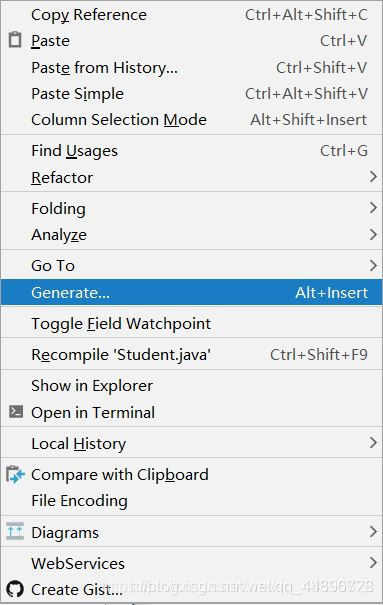Open the Go To submenu arrow
Screen dimensions: 383x605
tap(373, 265)
